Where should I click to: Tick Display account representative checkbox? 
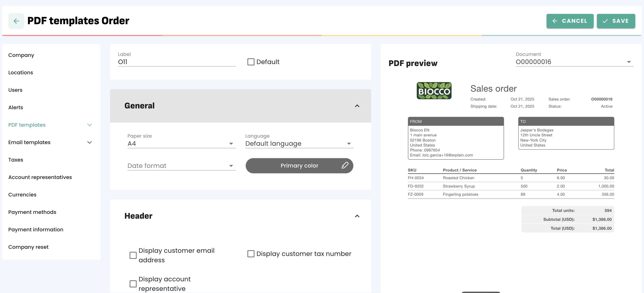pyautogui.click(x=133, y=284)
